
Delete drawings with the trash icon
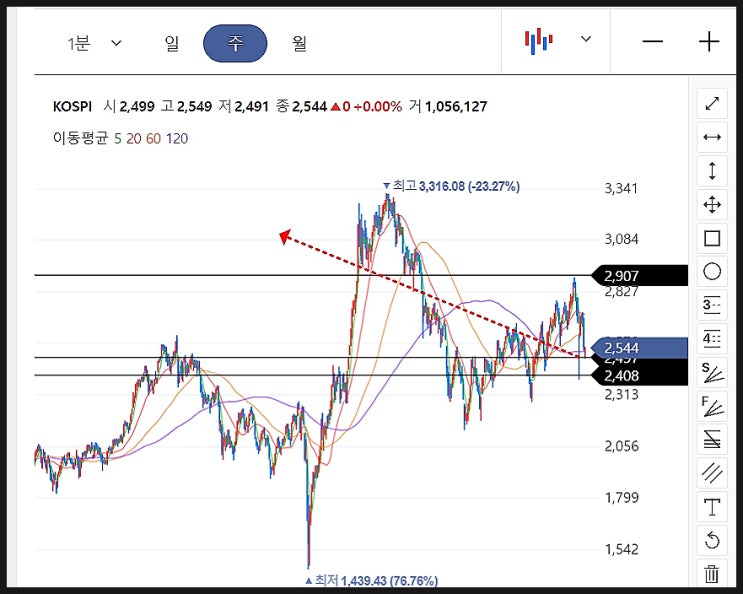pos(712,574)
